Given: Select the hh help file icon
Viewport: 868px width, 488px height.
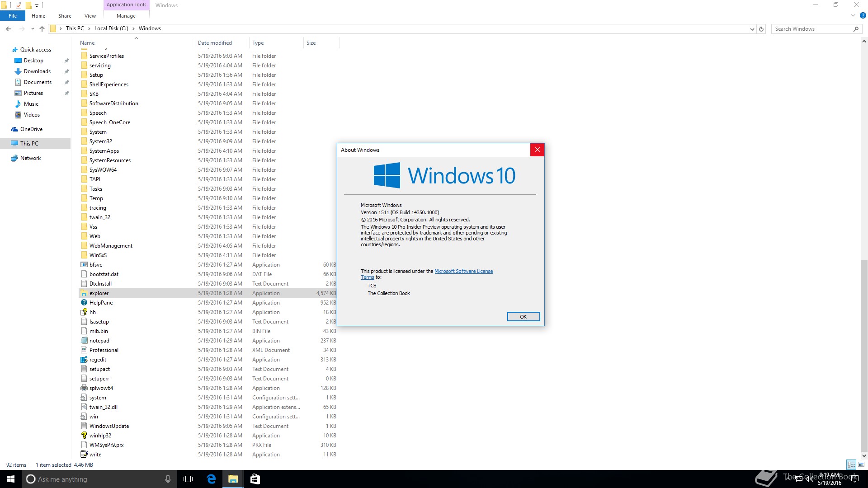Looking at the screenshot, I should (x=84, y=312).
